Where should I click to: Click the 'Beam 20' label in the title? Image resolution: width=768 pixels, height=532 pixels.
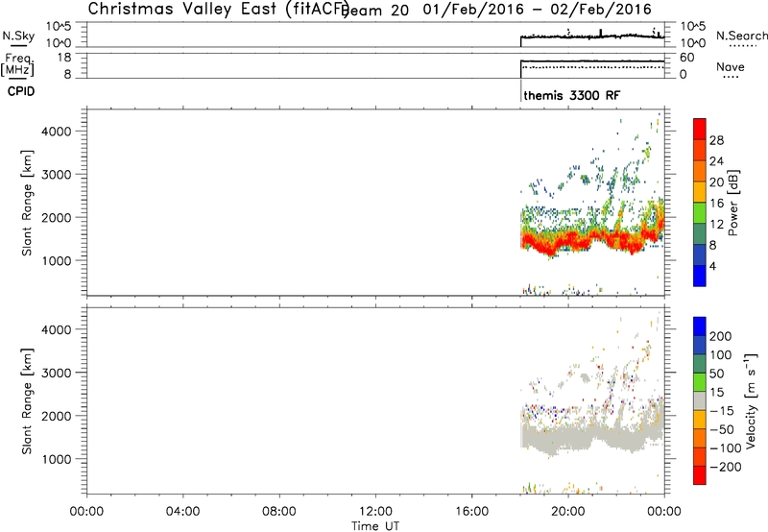(374, 11)
